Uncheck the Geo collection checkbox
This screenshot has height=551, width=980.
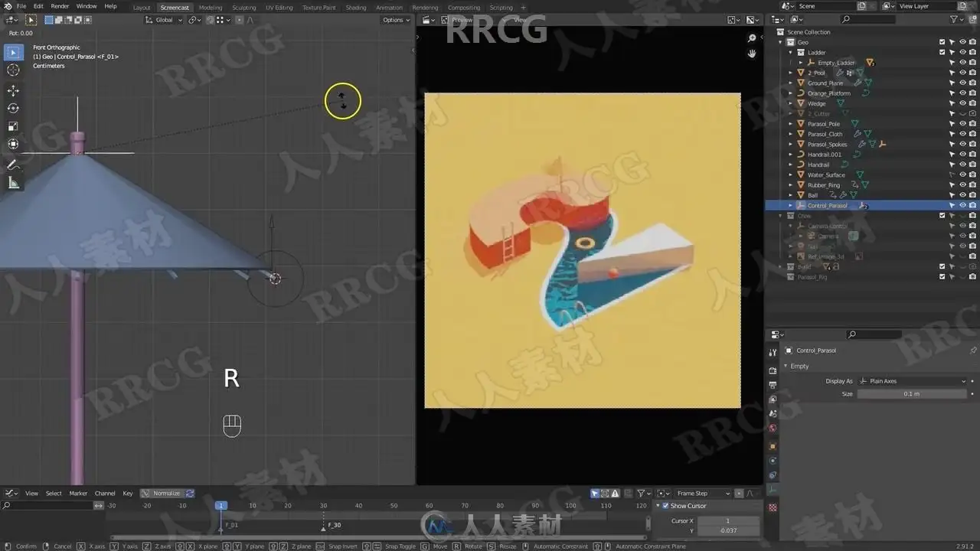pos(942,42)
